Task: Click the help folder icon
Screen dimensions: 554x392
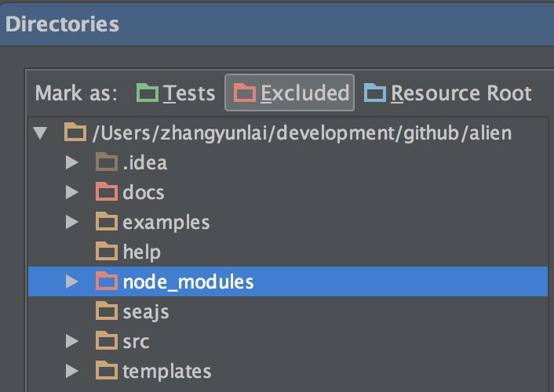Action: tap(106, 252)
